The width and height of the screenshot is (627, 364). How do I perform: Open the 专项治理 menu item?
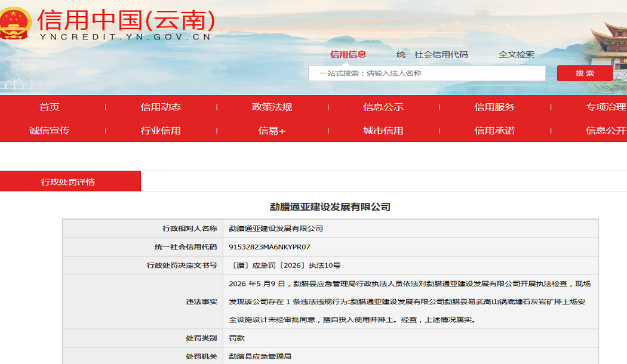point(606,107)
